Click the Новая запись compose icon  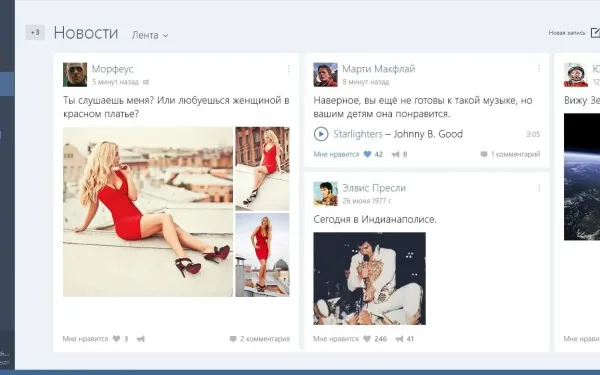595,33
